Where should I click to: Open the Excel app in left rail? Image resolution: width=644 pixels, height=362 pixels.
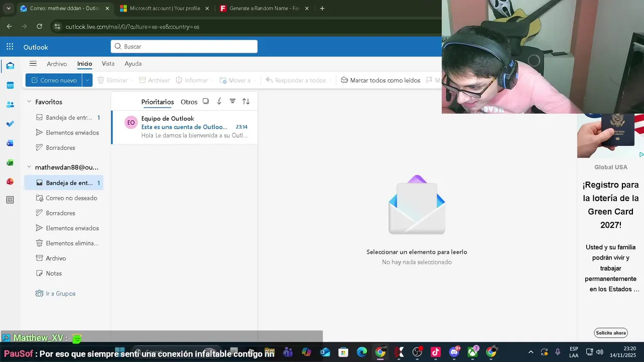tap(10, 162)
